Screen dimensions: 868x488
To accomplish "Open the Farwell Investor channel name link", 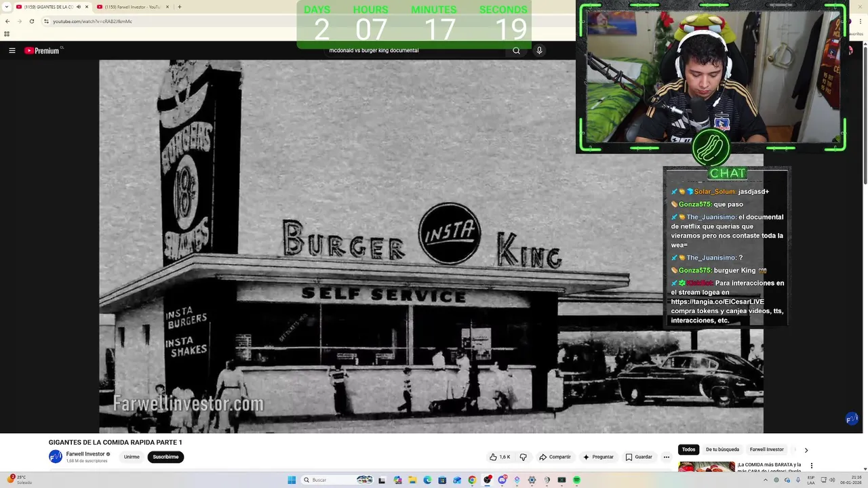I will [85, 454].
